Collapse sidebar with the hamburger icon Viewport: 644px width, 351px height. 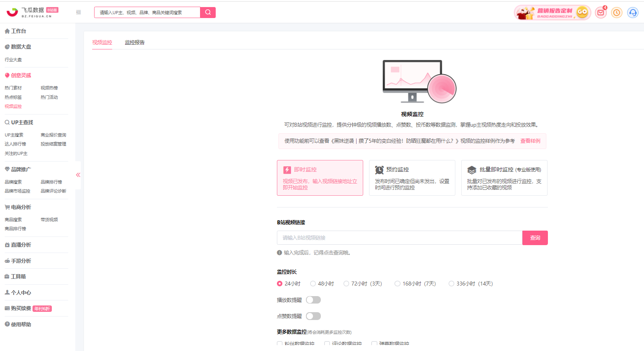click(78, 12)
